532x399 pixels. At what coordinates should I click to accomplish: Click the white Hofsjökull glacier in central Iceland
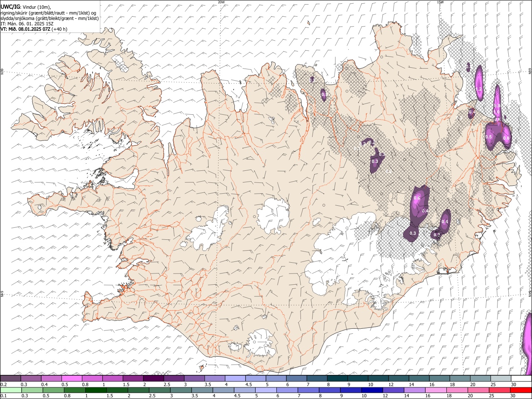point(273,215)
